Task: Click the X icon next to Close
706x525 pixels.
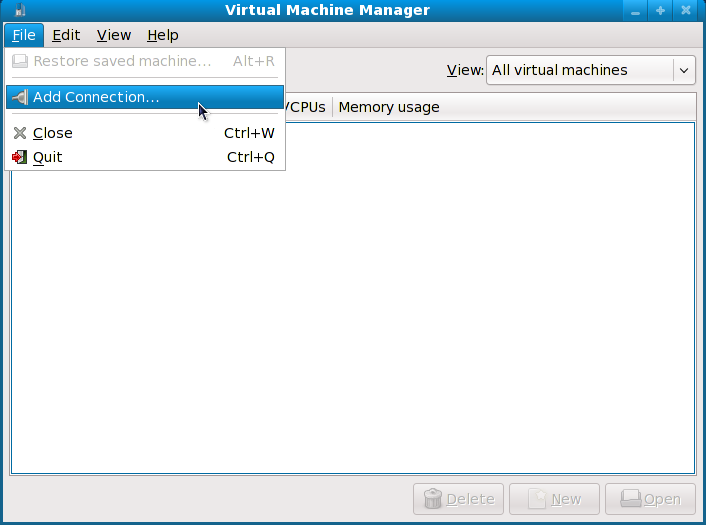Action: [20, 133]
